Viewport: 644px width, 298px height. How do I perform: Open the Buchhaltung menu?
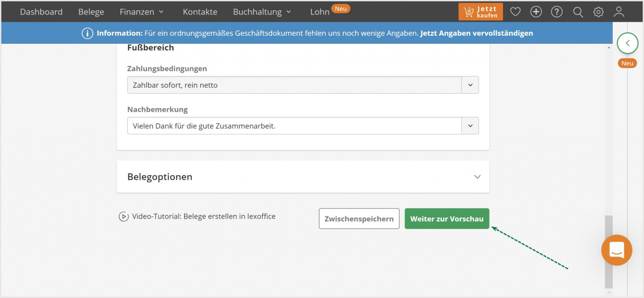point(262,12)
